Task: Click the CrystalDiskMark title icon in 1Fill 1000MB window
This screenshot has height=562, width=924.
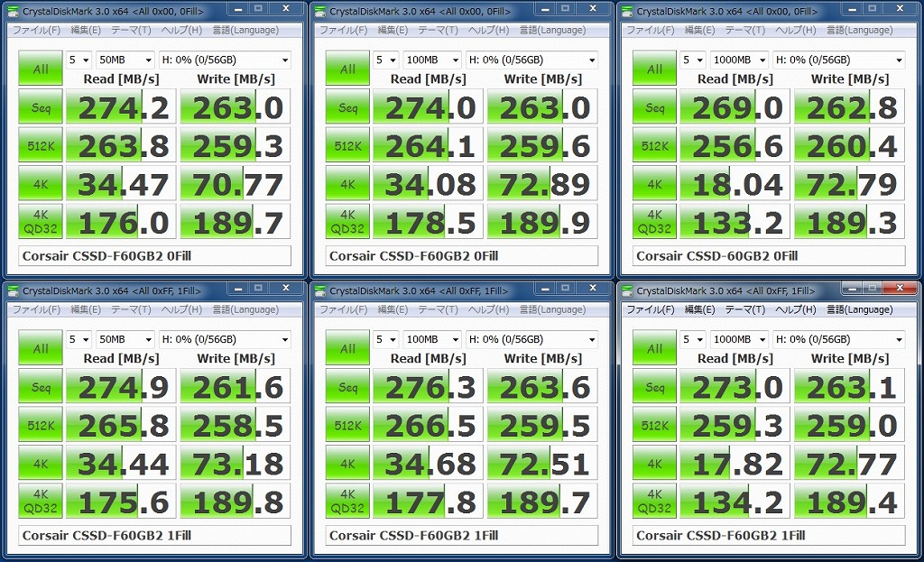Action: pos(627,290)
